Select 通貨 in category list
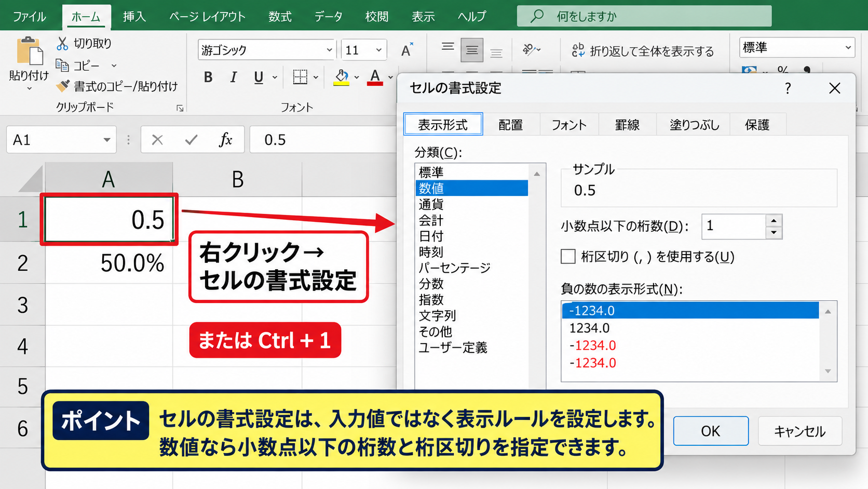 (x=431, y=204)
